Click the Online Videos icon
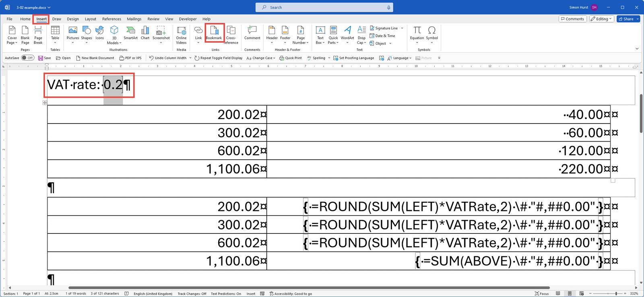This screenshot has width=644, height=297. pos(181,35)
